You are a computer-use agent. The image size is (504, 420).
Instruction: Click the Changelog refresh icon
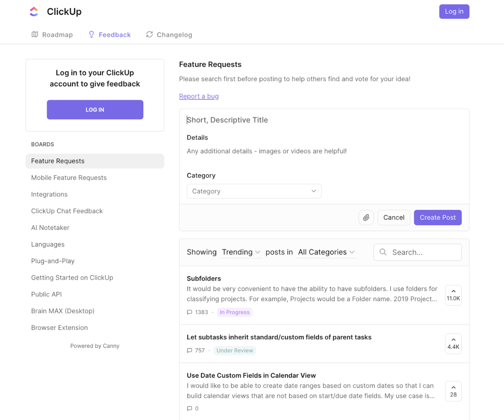149,34
